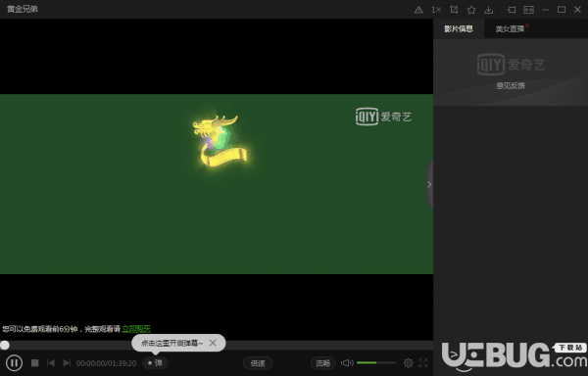Click the 黄金兄弟 window title
Screen dimensions: 588x376
pyautogui.click(x=23, y=9)
